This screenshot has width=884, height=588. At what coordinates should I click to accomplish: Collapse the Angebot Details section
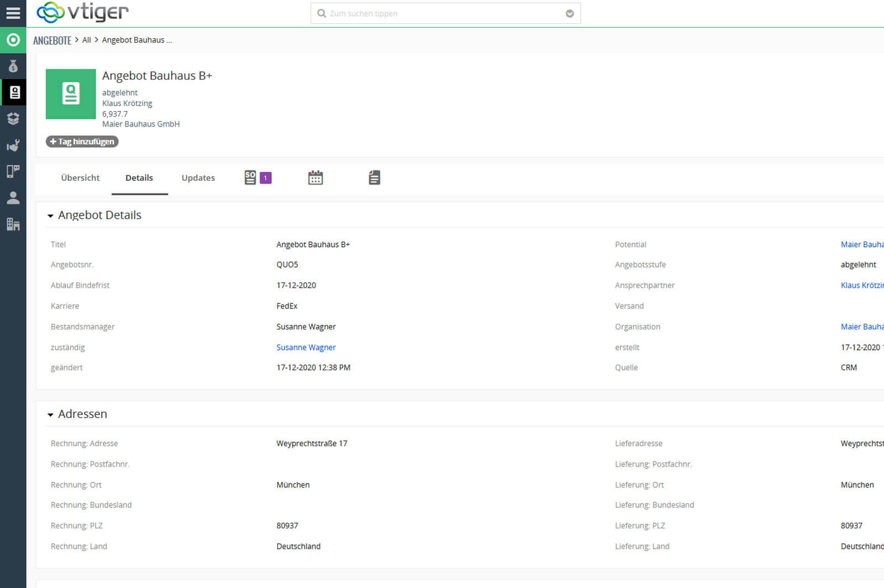tap(50, 216)
